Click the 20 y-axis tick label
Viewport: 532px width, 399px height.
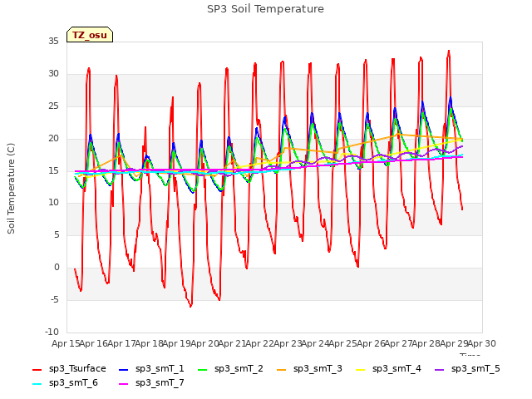tap(53, 138)
